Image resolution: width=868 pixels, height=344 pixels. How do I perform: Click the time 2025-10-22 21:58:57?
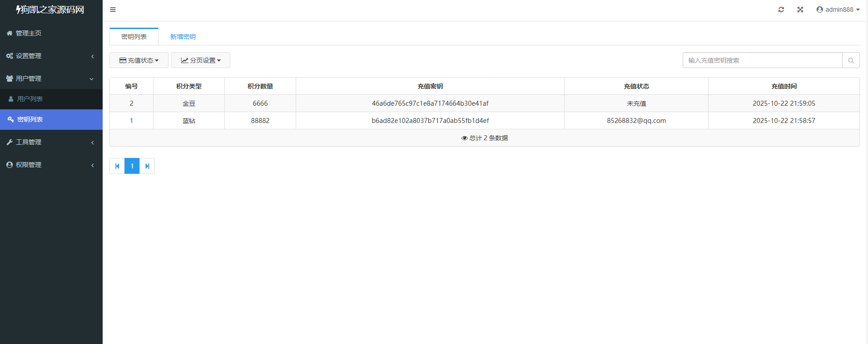pyautogui.click(x=784, y=121)
